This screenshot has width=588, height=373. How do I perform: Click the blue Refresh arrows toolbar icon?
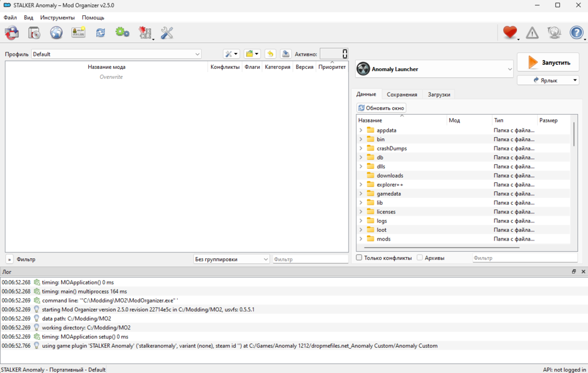click(x=101, y=33)
